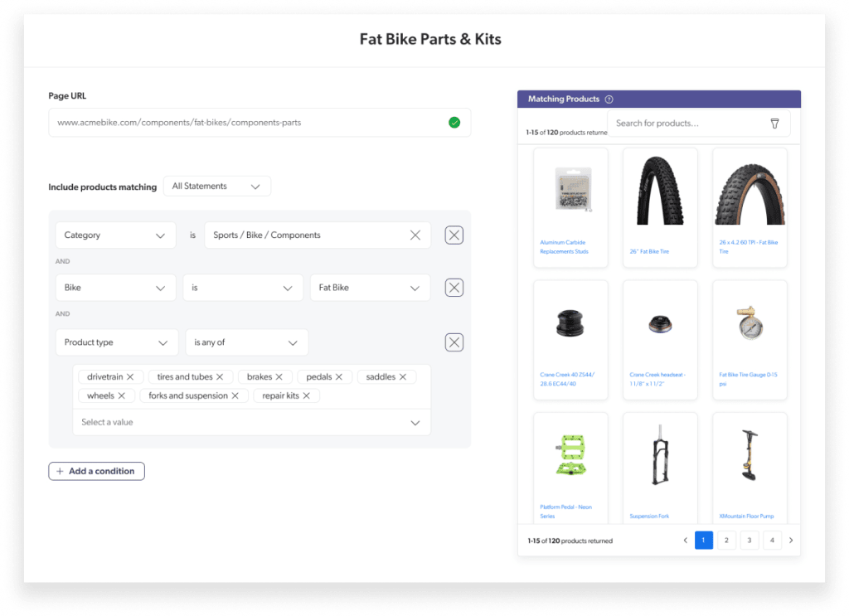
Task: Go to previous page of products
Action: pyautogui.click(x=686, y=541)
